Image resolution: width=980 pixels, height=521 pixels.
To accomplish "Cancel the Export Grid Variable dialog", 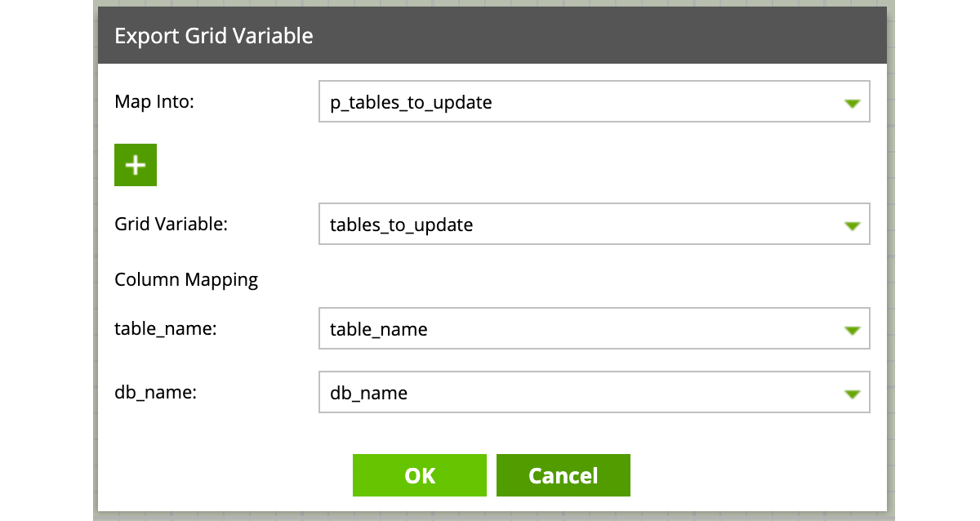I will (x=563, y=475).
